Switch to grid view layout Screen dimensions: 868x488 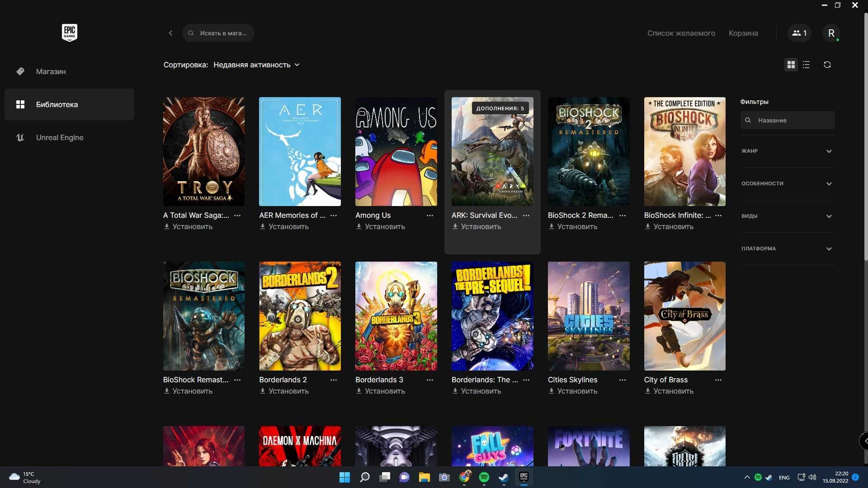791,65
